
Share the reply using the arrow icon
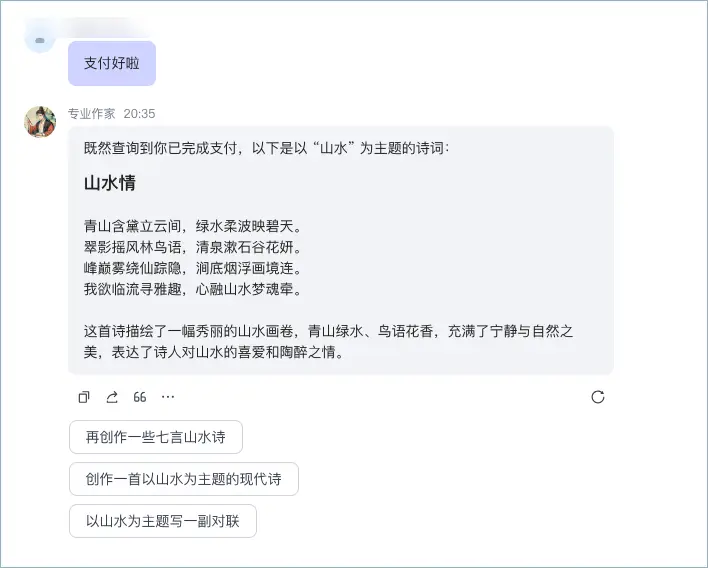coord(112,397)
